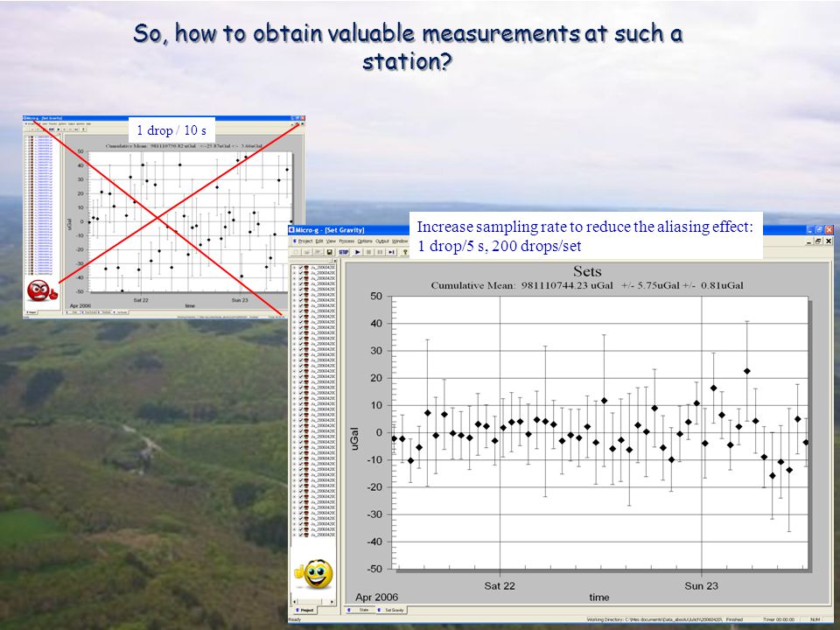Viewport: 840px width, 630px height.
Task: Open the View menu
Action: pos(331,241)
